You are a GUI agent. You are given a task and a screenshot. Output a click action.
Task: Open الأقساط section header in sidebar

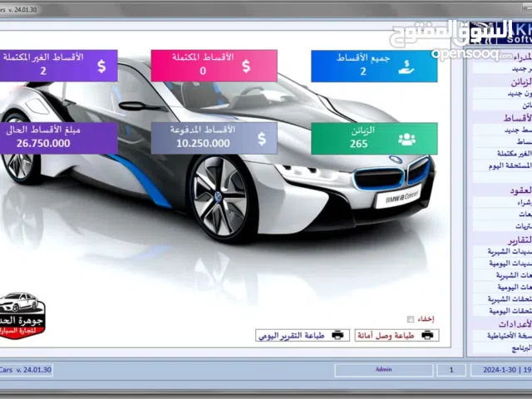click(x=518, y=118)
